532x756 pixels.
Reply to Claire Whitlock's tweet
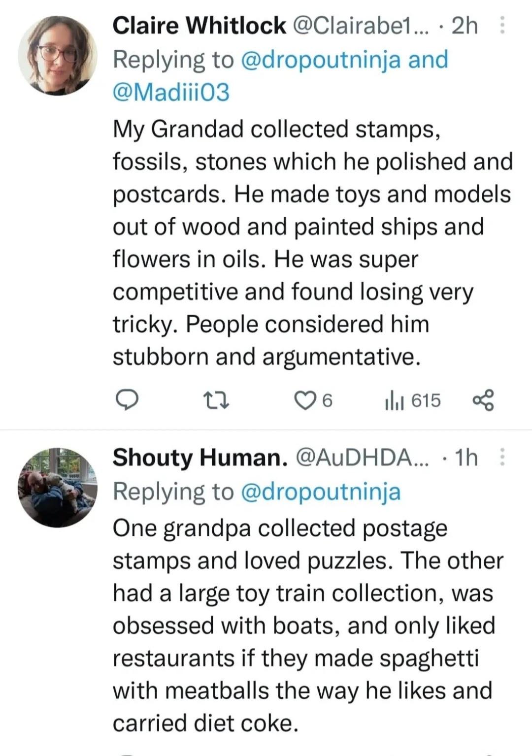(x=127, y=400)
